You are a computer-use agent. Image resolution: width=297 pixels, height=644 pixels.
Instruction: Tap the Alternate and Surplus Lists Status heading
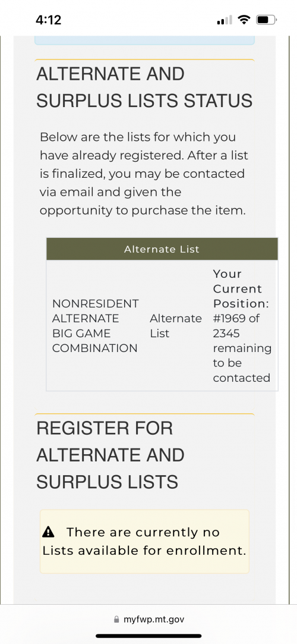pyautogui.click(x=144, y=87)
